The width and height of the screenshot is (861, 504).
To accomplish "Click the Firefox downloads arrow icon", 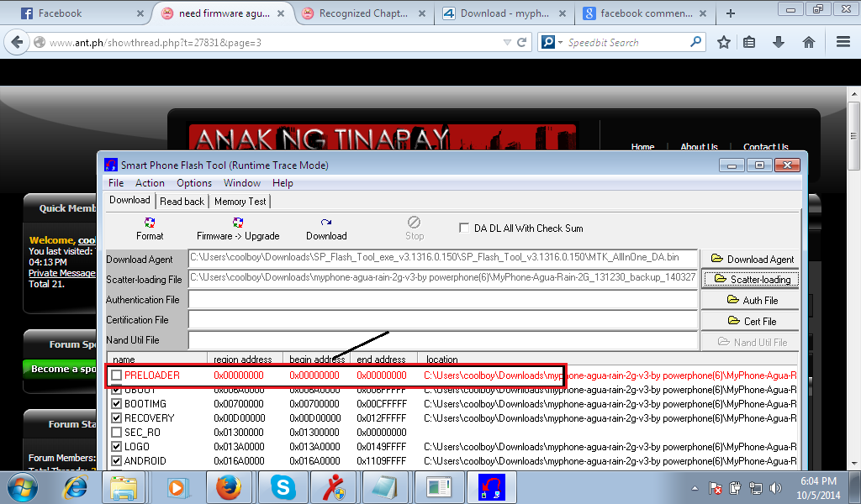I will pos(779,42).
